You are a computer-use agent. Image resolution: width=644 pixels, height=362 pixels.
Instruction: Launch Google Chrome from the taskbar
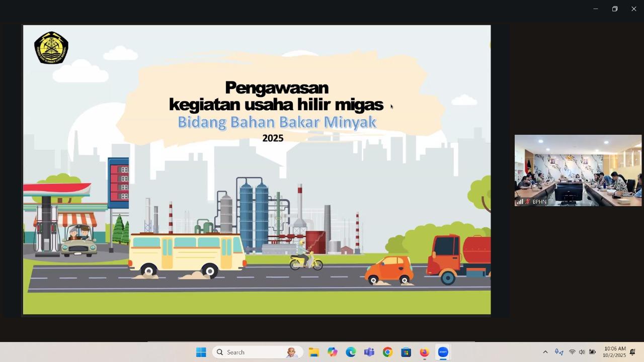[x=387, y=352]
